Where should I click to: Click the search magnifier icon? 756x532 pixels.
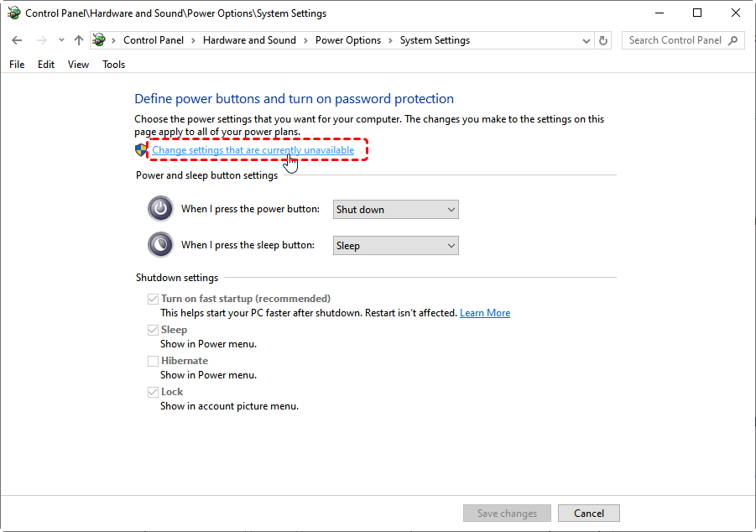(733, 40)
